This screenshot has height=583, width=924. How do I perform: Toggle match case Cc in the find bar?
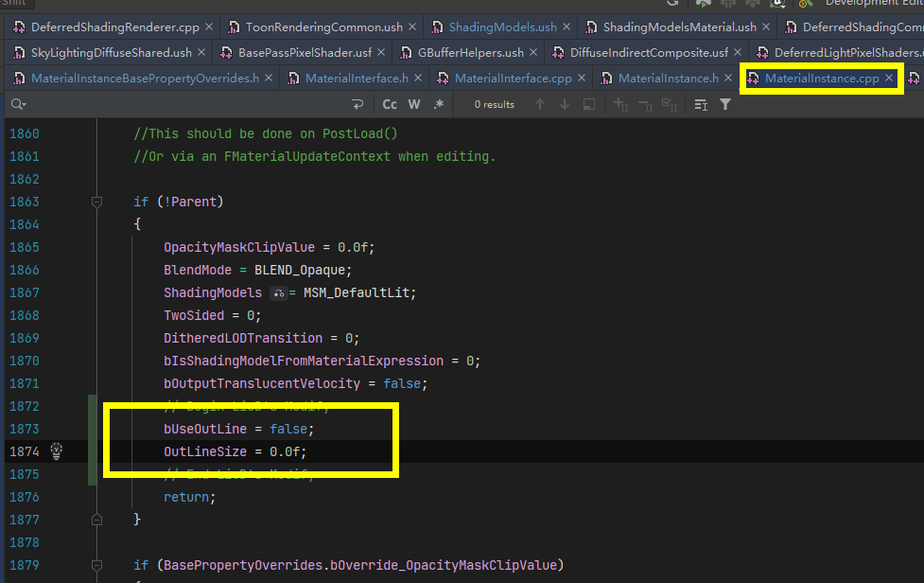390,104
